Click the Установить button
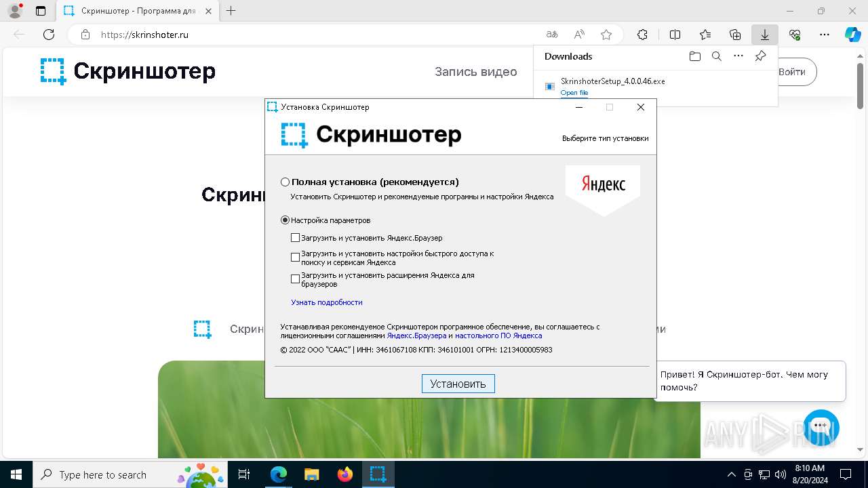868x488 pixels. click(458, 384)
